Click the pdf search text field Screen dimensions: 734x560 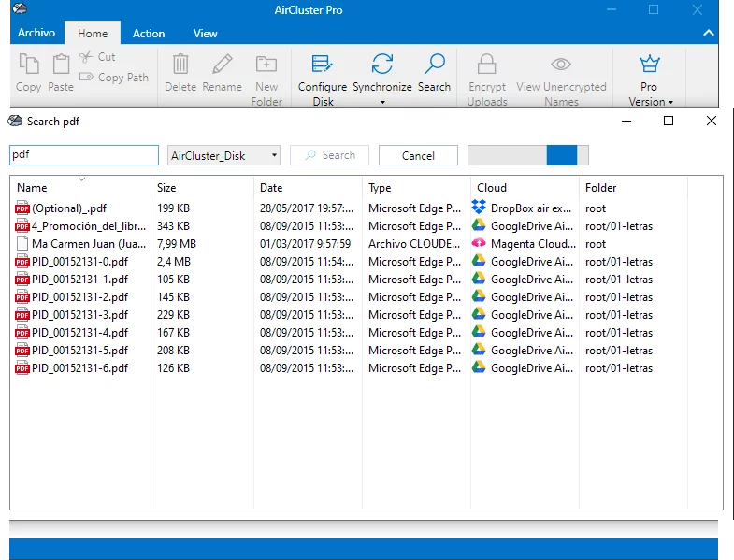pos(84,155)
